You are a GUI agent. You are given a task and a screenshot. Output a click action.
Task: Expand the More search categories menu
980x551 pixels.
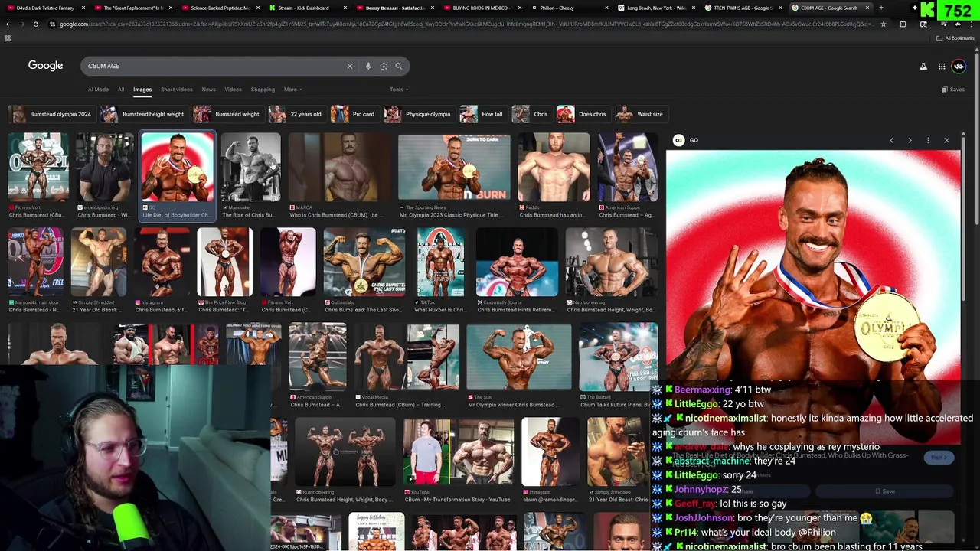(x=292, y=90)
